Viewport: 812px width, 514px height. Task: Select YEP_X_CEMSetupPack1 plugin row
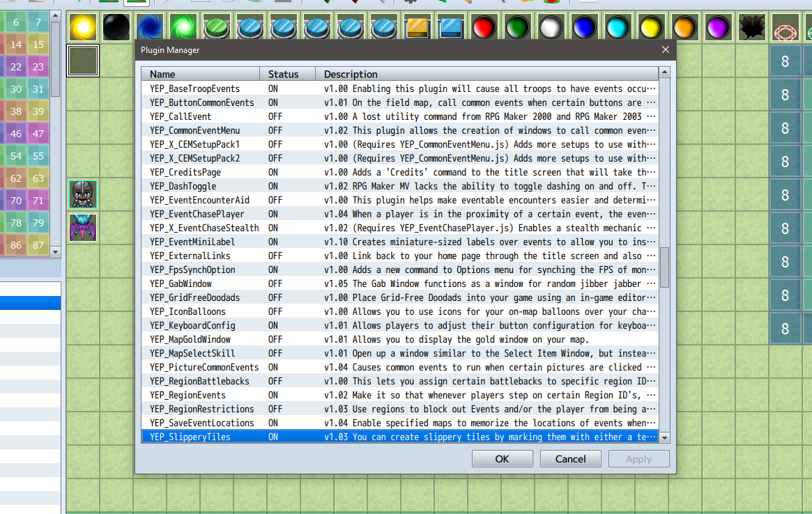[400, 144]
